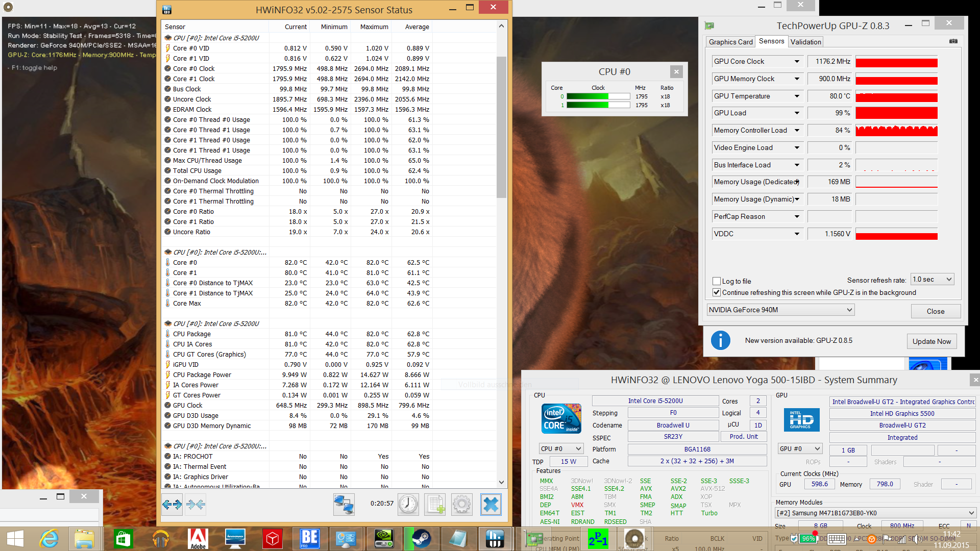The width and height of the screenshot is (980, 551).
Task: Click the GPU-Z Close button
Action: [x=935, y=311]
